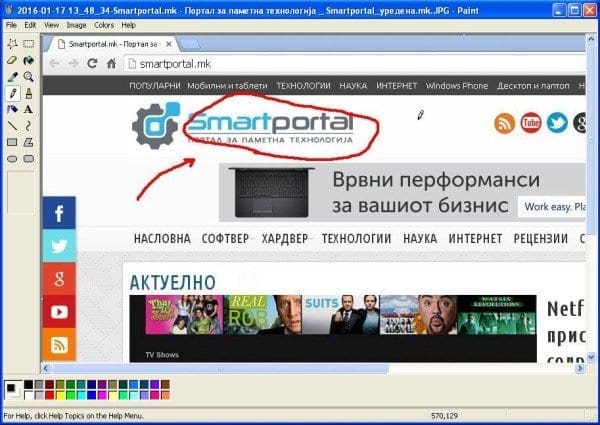Viewport: 600px width, 425px height.
Task: Click the smartportal.mk address text on canvas
Action: pos(175,64)
